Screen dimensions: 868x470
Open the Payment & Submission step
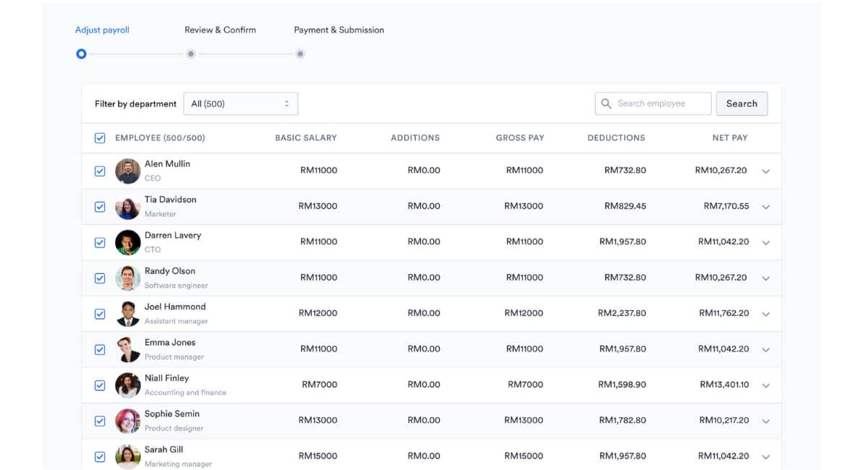pos(339,30)
